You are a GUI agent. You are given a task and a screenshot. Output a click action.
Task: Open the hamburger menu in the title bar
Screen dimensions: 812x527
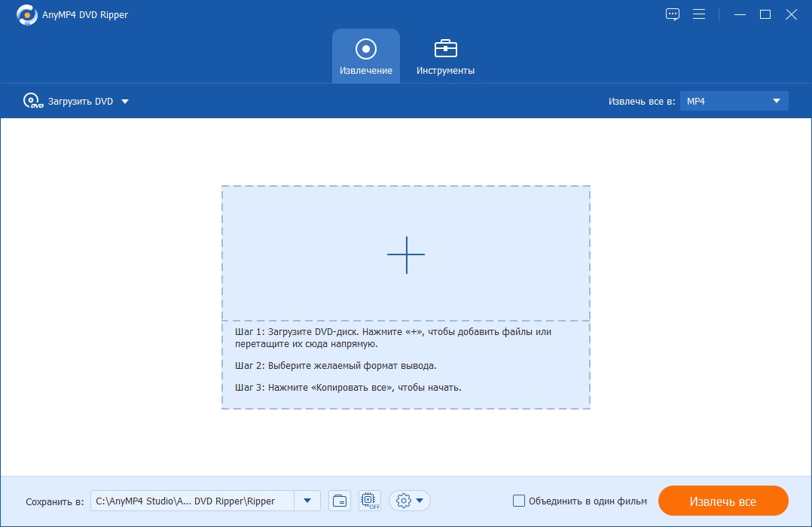[x=699, y=14]
